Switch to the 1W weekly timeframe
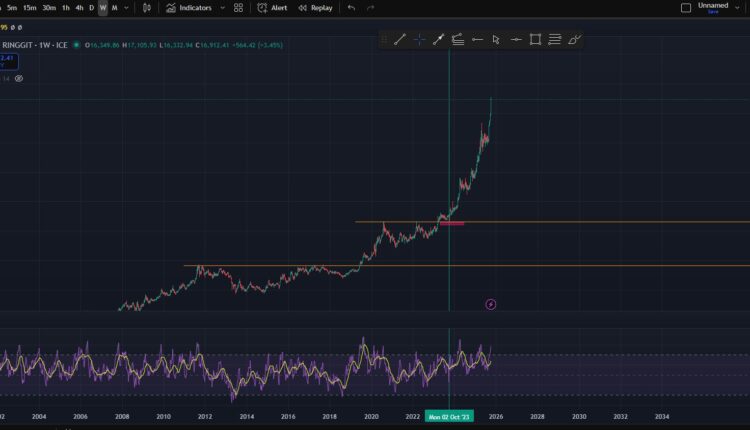The width and height of the screenshot is (750, 430). click(x=102, y=8)
